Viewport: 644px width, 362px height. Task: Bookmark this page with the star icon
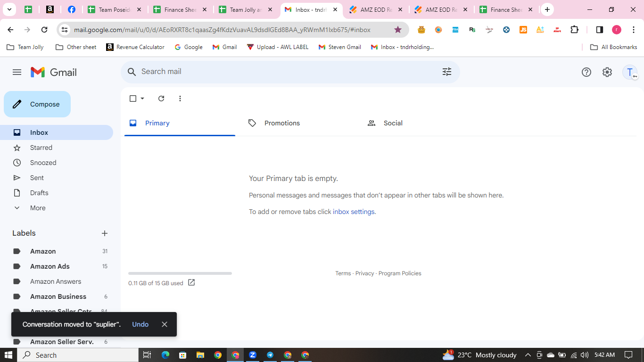pos(398,30)
